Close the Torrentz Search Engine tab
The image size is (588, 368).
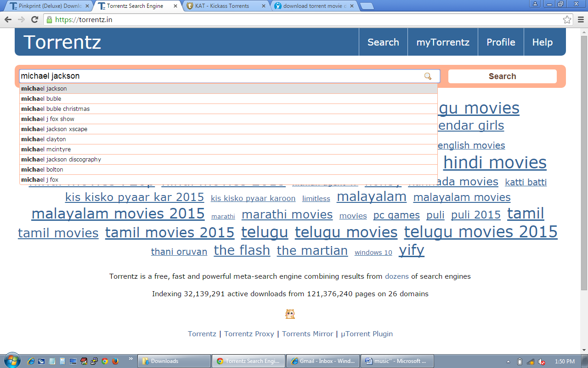(x=175, y=6)
